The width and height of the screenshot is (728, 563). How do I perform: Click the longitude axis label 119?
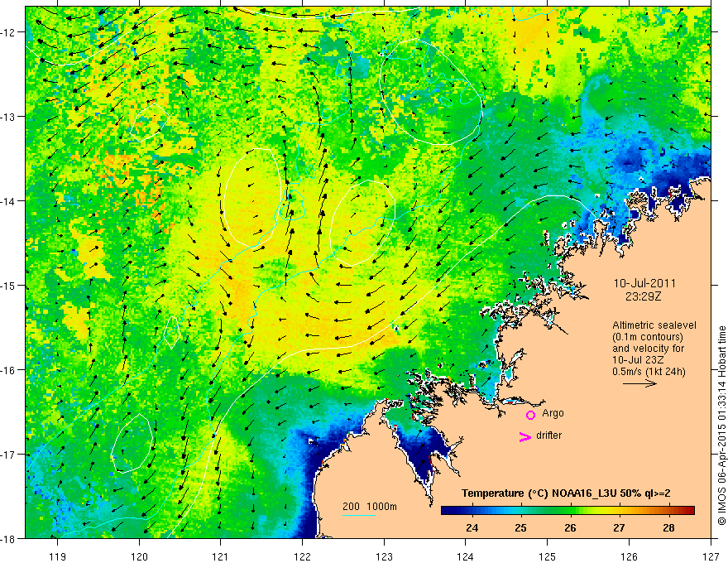click(x=57, y=556)
